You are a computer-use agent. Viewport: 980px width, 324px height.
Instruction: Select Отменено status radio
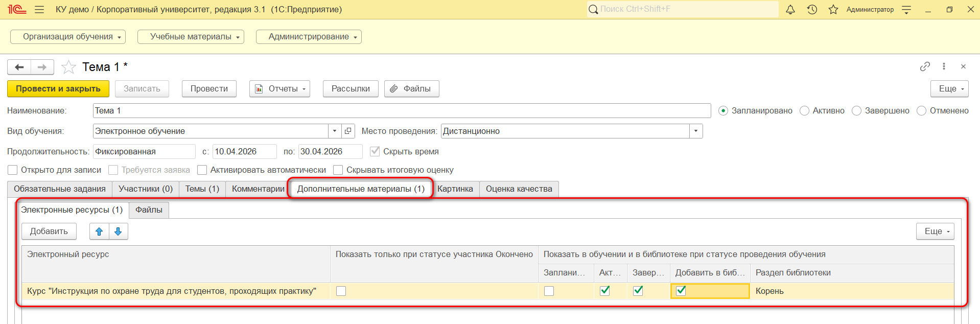pyautogui.click(x=921, y=111)
